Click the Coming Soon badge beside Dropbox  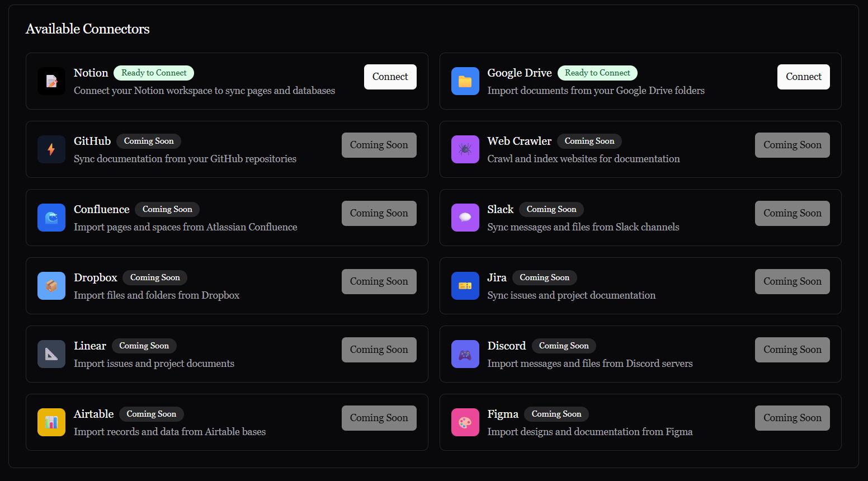tap(155, 277)
